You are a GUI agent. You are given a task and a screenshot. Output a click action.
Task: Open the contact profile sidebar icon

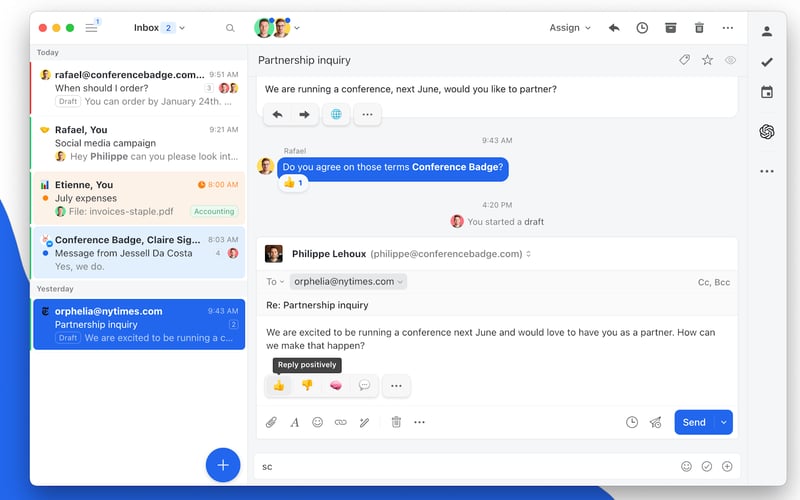[x=767, y=32]
